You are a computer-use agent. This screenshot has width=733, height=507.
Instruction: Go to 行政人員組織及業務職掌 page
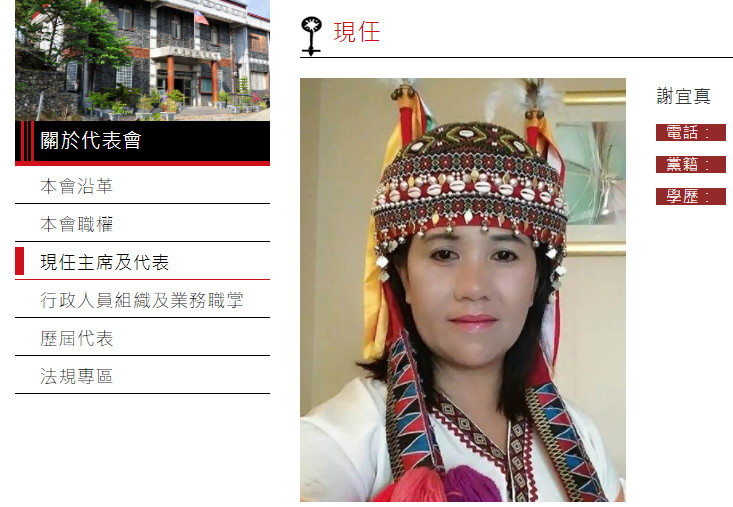tap(142, 300)
